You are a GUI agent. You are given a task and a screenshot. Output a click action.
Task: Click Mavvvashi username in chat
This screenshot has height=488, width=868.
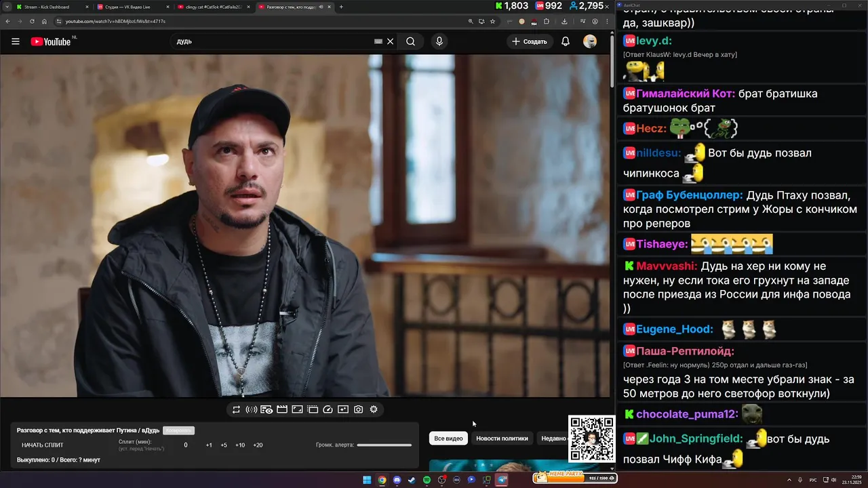[667, 266]
